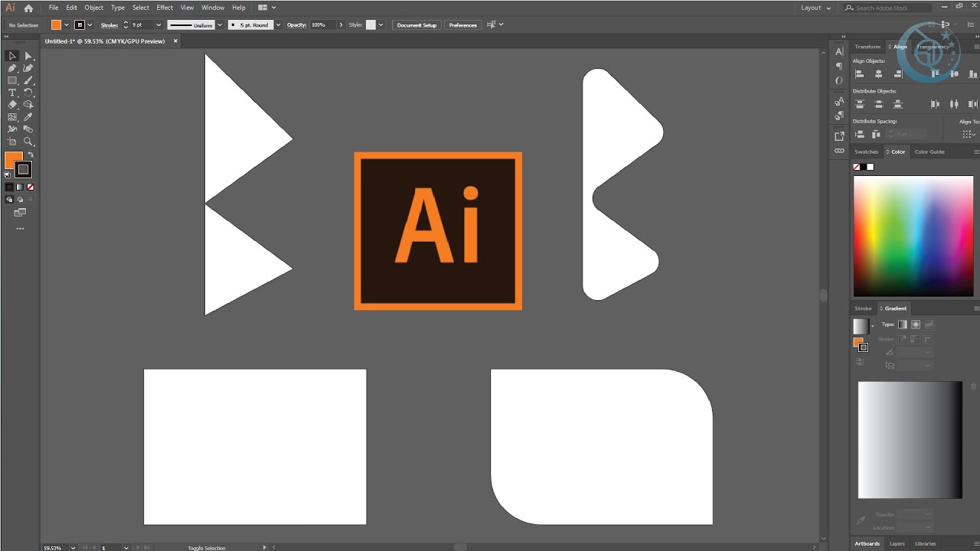Select the Eraser tool
Viewport: 980px width, 551px height.
coord(12,105)
